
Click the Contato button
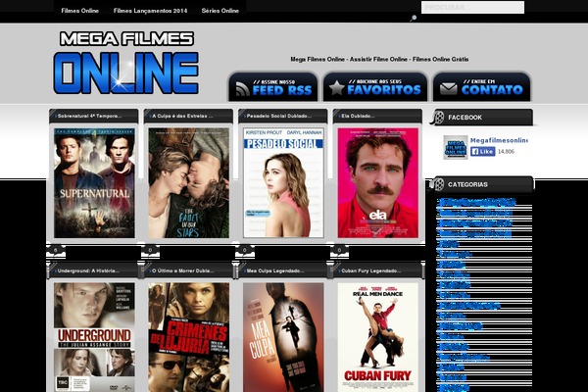(482, 86)
